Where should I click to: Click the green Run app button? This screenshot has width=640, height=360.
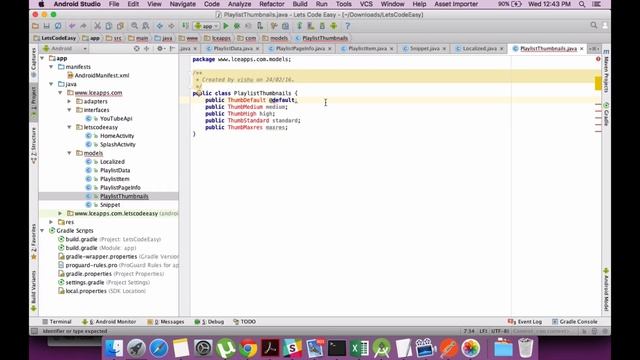[x=226, y=26]
